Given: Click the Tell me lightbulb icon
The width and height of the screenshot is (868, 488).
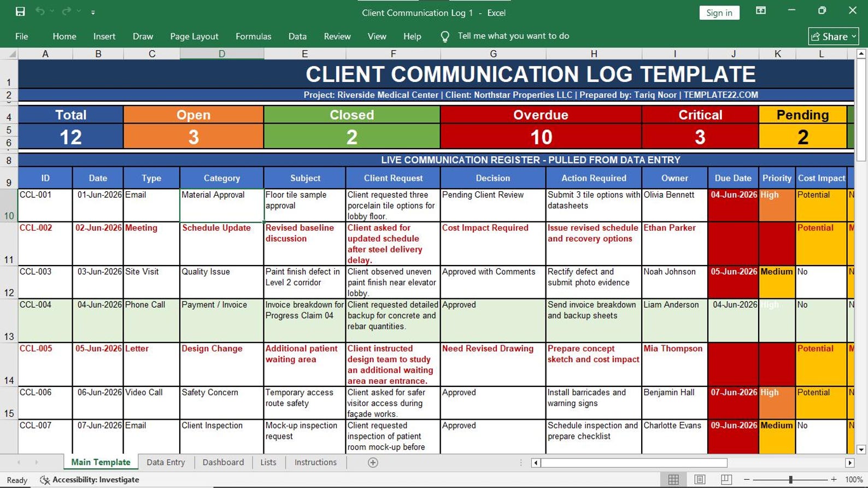Looking at the screenshot, I should 445,37.
